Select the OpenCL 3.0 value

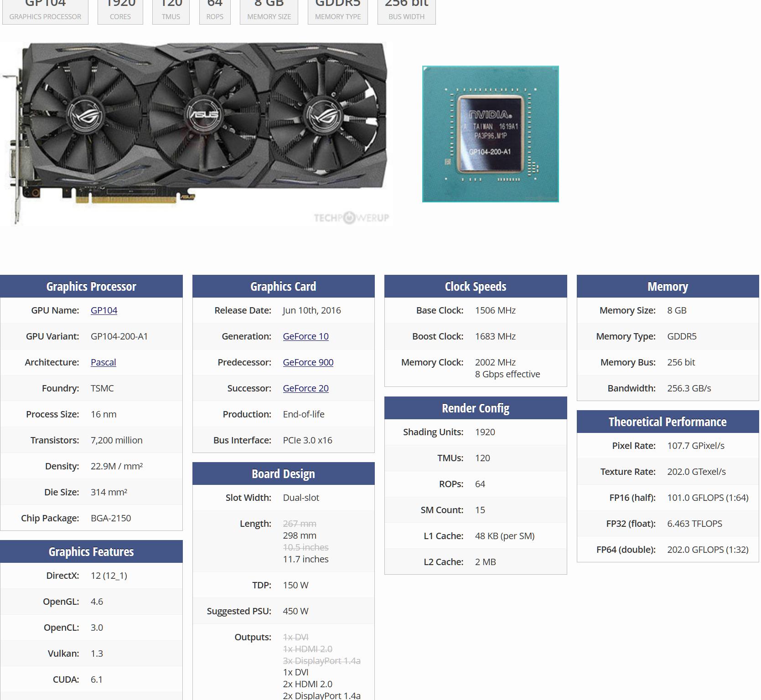point(97,628)
